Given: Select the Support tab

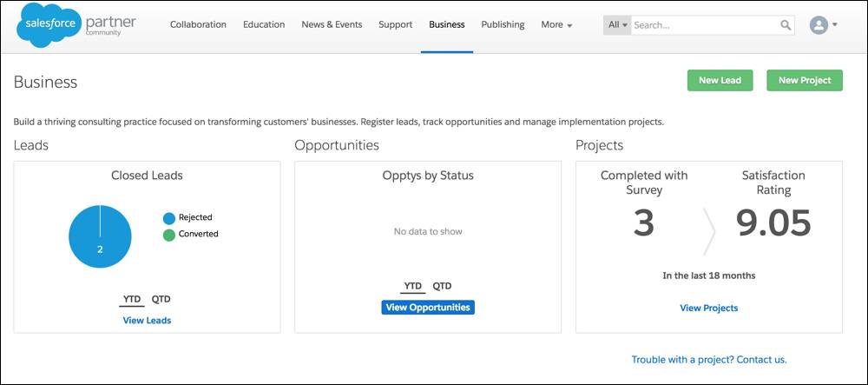Looking at the screenshot, I should pyautogui.click(x=395, y=25).
